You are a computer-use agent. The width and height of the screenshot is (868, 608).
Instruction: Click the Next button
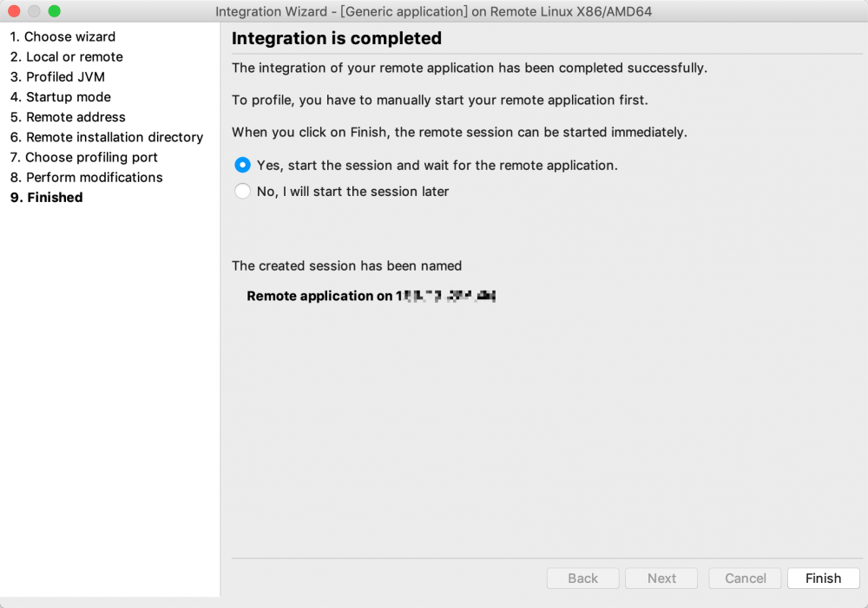661,579
